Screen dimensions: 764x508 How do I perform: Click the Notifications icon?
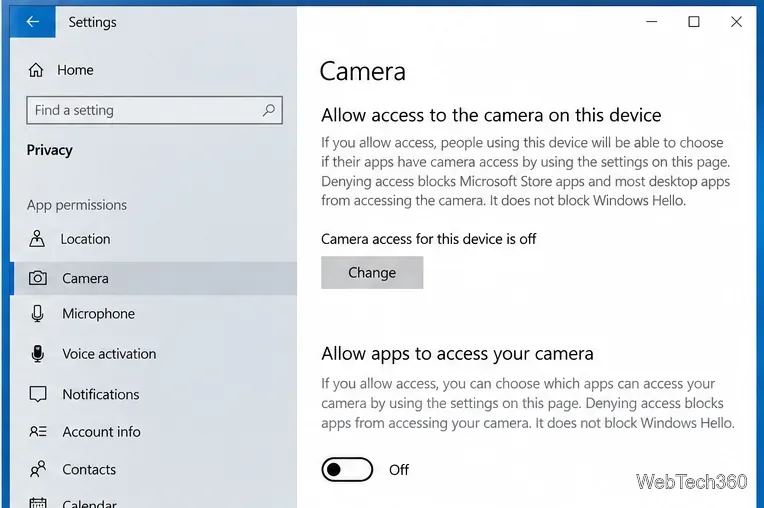pyautogui.click(x=38, y=394)
